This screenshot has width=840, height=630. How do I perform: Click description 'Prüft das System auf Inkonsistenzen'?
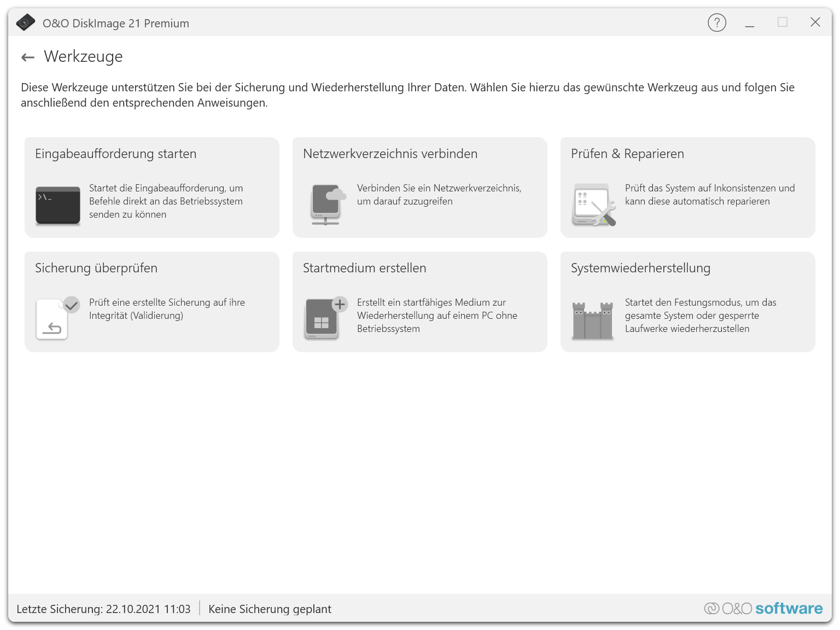point(710,195)
